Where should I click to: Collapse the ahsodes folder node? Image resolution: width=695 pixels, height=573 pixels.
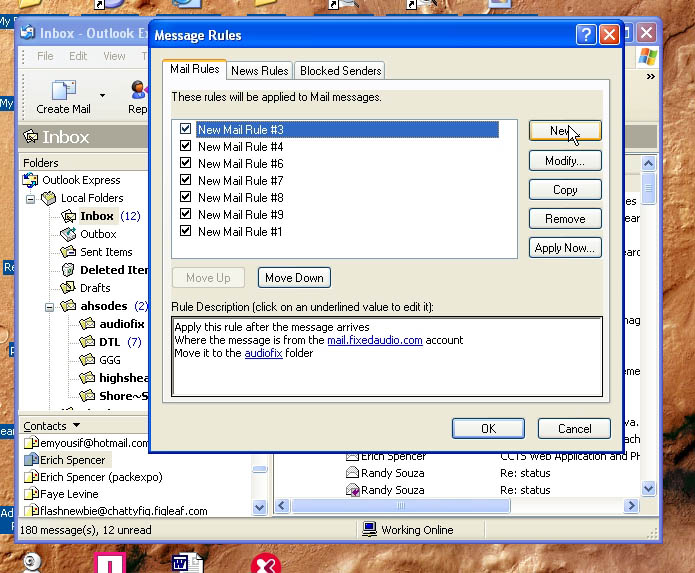[x=49, y=307]
